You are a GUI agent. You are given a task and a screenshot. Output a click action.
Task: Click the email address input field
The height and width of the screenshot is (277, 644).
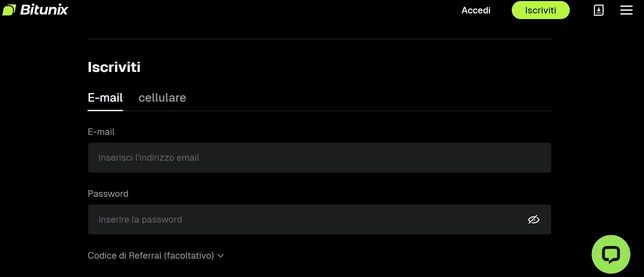(x=319, y=158)
